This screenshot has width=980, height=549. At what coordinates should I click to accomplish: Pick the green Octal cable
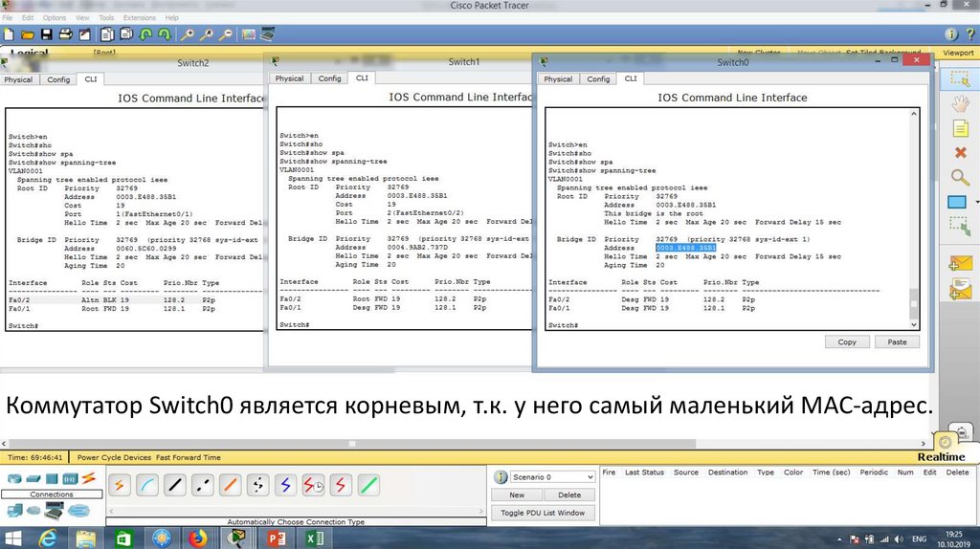tap(368, 485)
